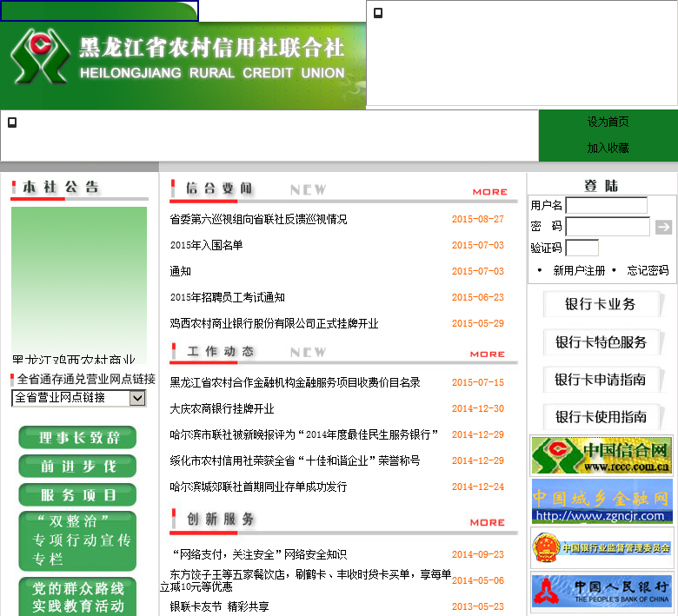
Task: Open 党的群众路线实践教育活动 button
Action: (x=77, y=598)
